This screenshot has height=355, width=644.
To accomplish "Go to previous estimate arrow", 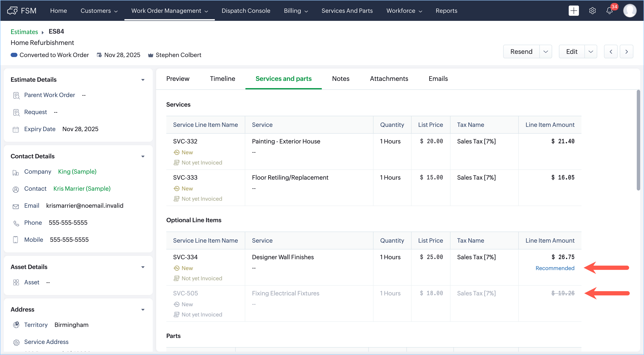I will click(x=610, y=52).
